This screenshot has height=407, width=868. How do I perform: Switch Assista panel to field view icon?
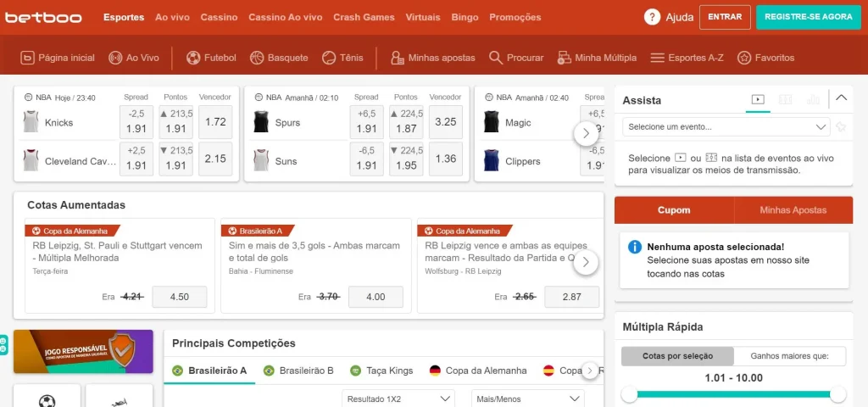[786, 100]
